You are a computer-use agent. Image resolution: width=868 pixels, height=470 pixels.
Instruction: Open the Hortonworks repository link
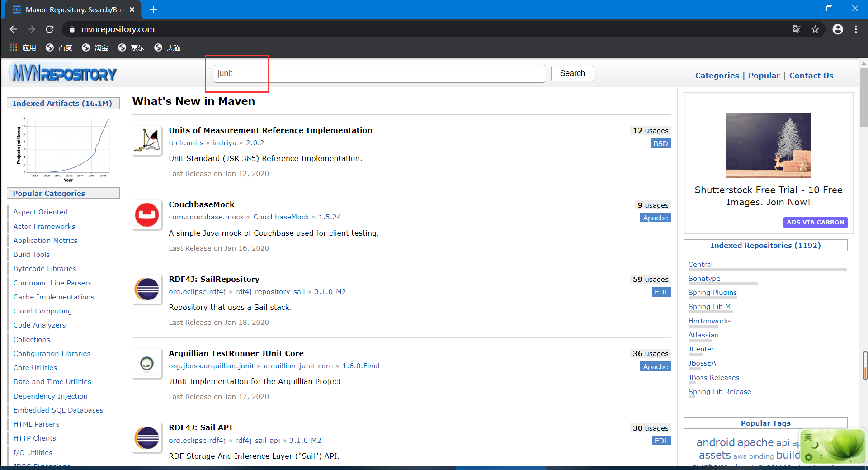710,321
